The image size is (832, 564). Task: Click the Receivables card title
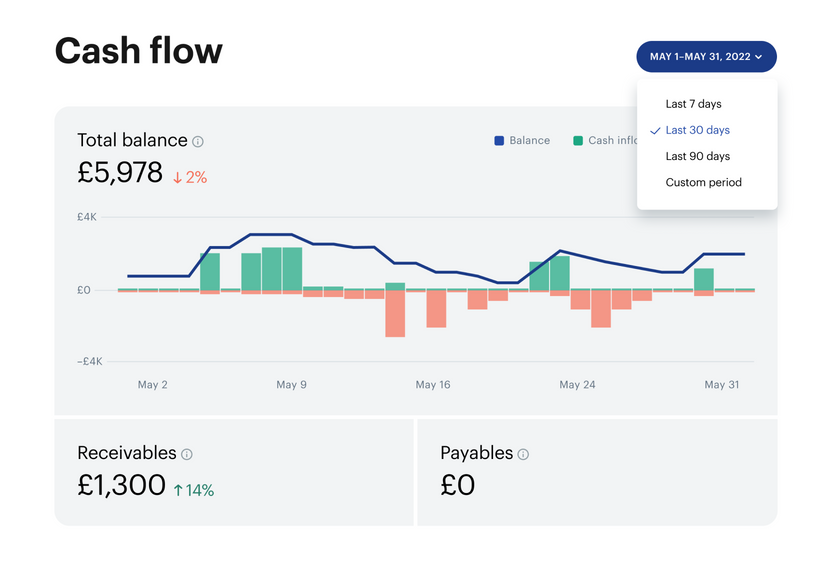tap(127, 453)
